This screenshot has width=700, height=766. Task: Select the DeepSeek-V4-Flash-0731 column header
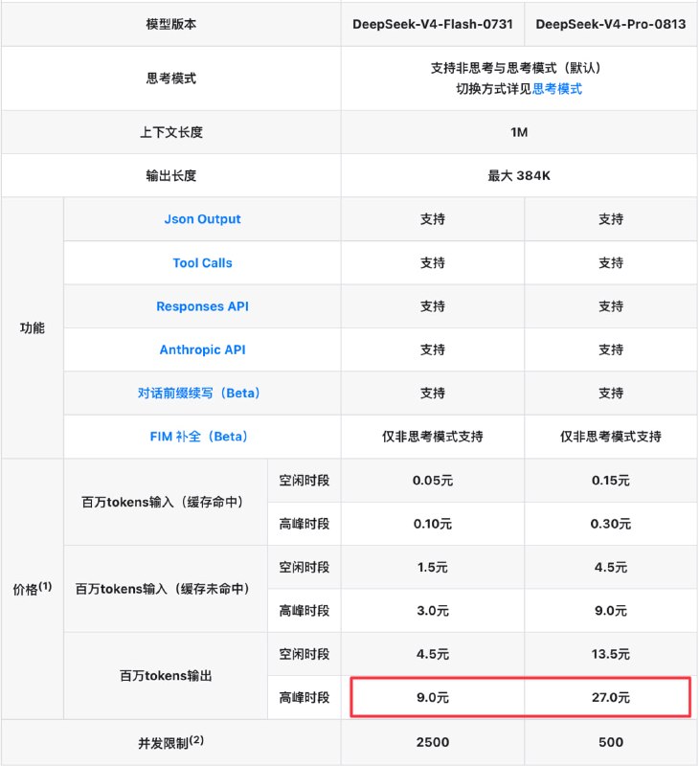click(x=432, y=24)
